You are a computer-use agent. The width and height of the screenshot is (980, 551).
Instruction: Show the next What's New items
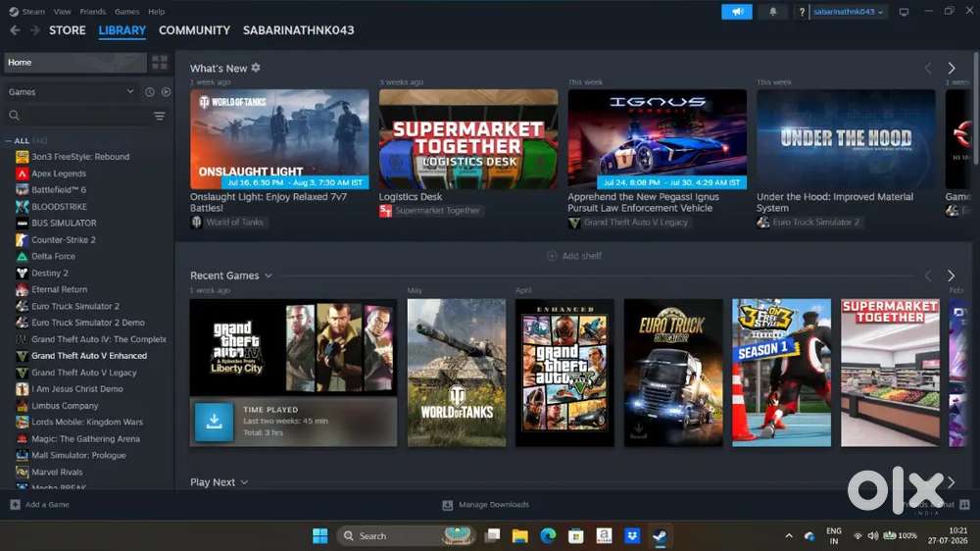pyautogui.click(x=952, y=69)
